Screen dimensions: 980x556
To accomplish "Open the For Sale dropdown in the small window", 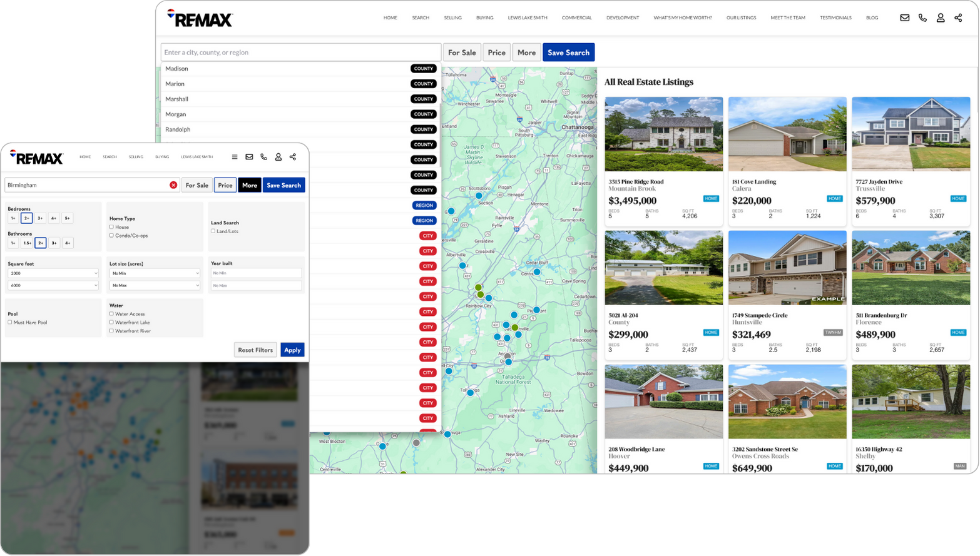I will coord(197,185).
